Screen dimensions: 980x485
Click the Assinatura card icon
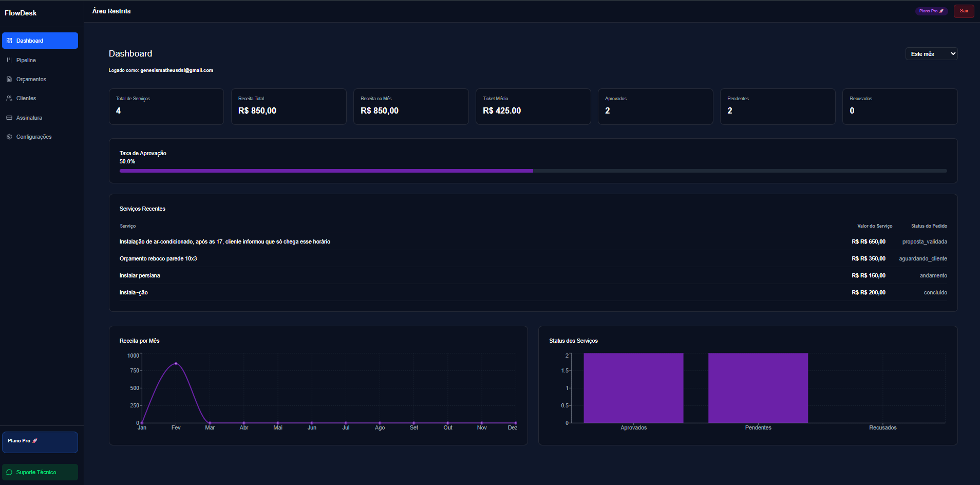point(9,118)
